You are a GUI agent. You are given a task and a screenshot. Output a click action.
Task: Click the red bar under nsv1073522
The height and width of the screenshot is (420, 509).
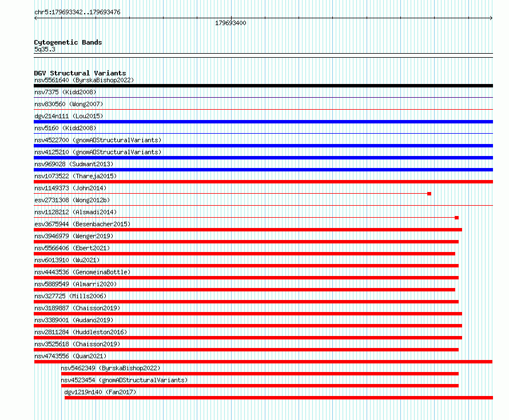(263, 182)
